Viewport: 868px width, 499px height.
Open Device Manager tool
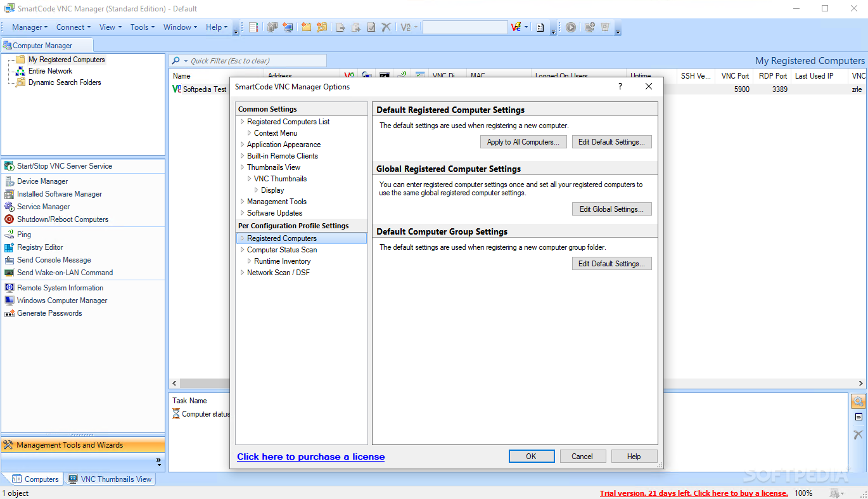pos(42,181)
